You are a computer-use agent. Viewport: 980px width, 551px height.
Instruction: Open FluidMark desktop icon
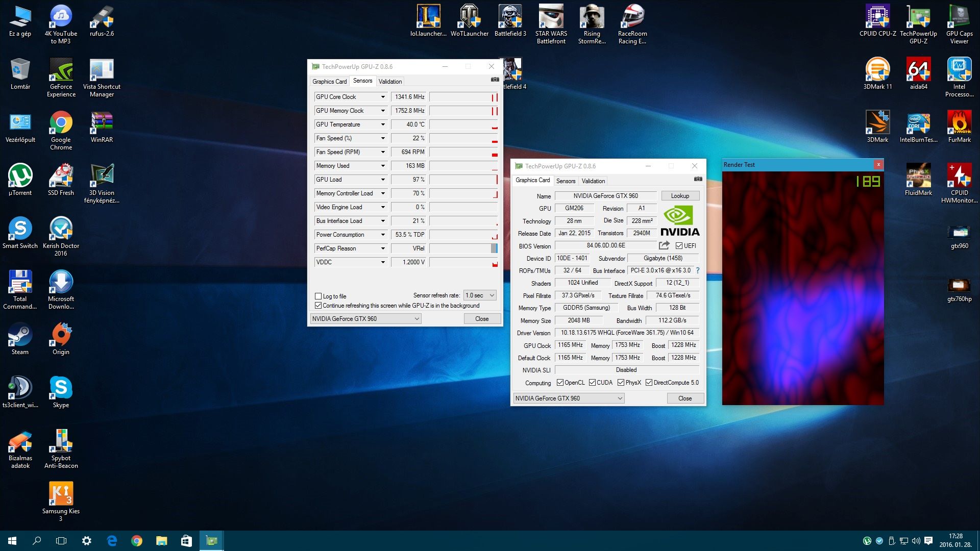point(918,180)
